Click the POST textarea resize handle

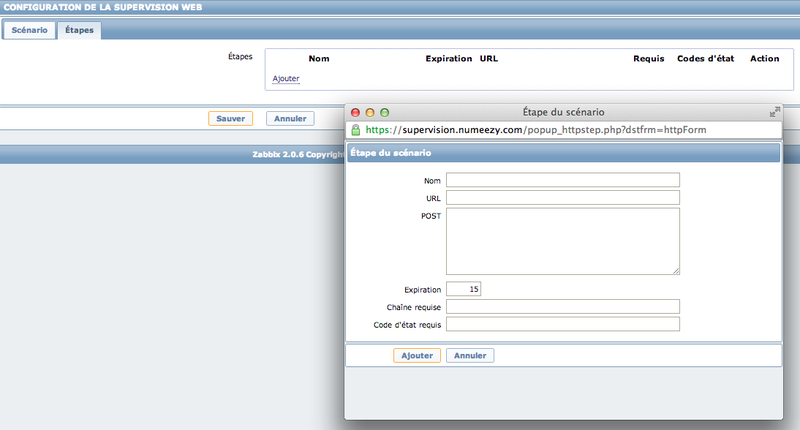click(x=676, y=271)
